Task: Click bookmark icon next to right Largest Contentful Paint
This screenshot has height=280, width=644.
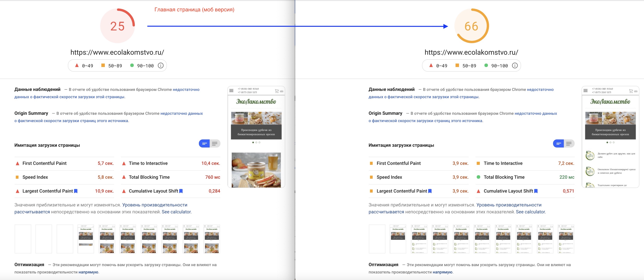Action: (430, 191)
